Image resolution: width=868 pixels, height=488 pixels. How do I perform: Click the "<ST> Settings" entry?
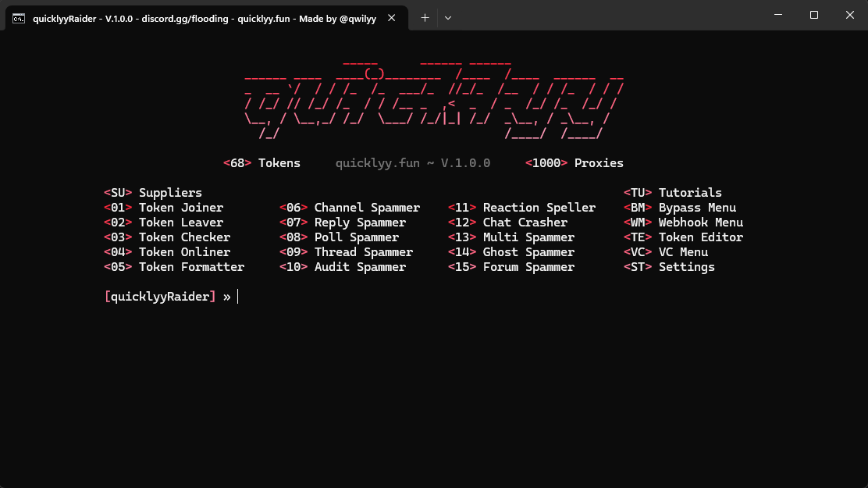669,267
